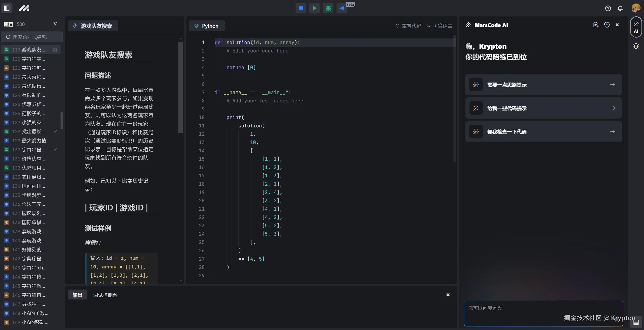Toggle the left sidebar panel icon
This screenshot has width=644, height=330.
point(7,8)
